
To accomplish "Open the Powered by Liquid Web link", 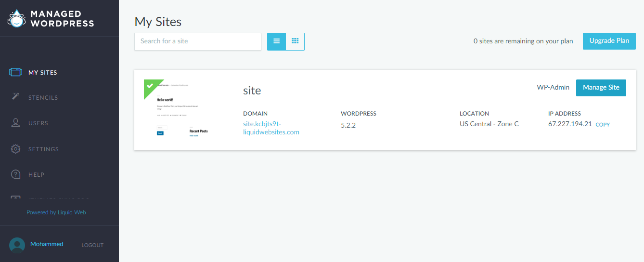I will [x=56, y=212].
